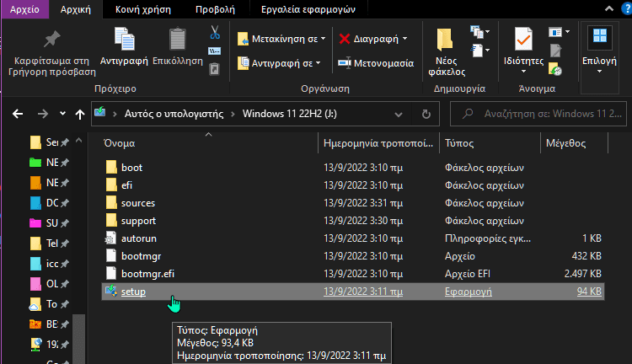
Task: Click Windows 11 22H2 (J:) breadcrumb
Action: click(x=289, y=114)
